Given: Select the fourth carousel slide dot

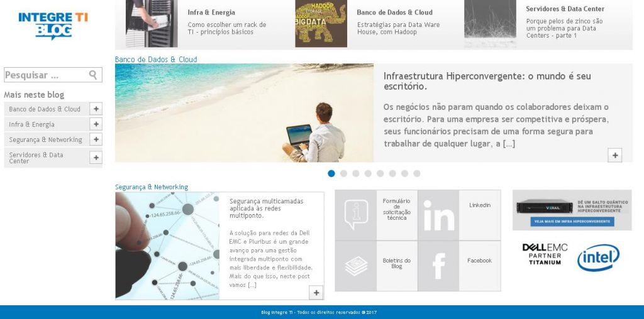Looking at the screenshot, I should point(368,173).
